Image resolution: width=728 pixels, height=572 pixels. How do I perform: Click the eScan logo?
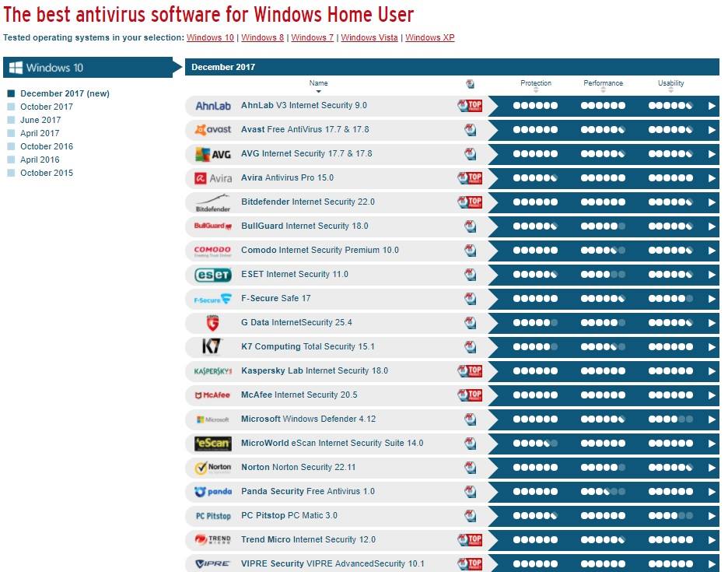point(212,444)
